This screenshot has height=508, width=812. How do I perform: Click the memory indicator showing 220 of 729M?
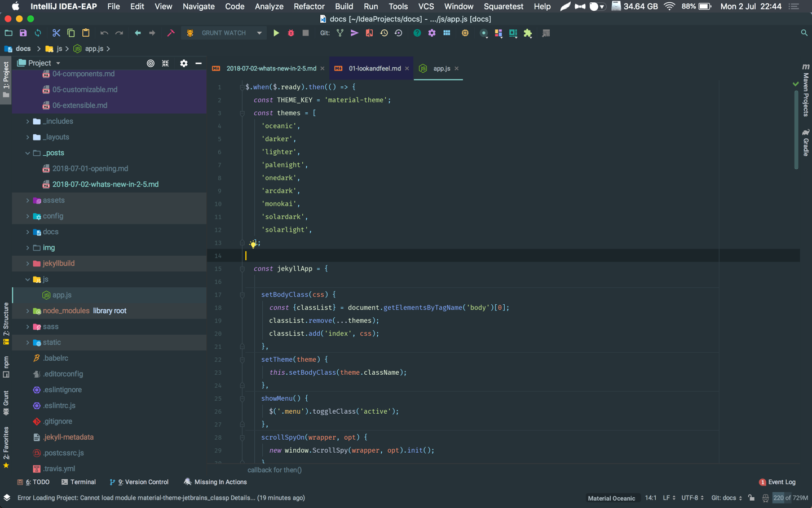tap(789, 498)
